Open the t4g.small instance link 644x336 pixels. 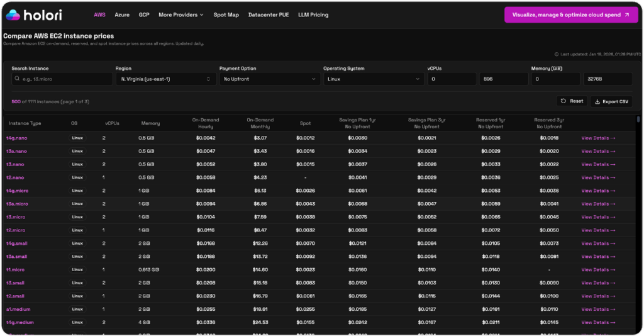[x=17, y=243]
